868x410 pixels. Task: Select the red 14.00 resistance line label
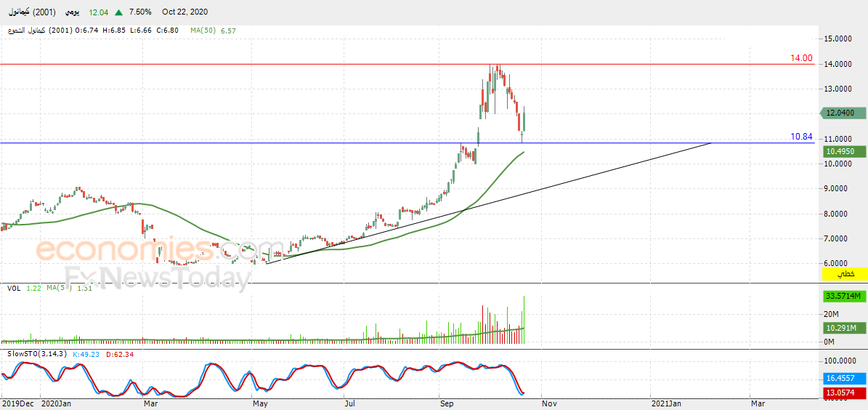pos(801,58)
